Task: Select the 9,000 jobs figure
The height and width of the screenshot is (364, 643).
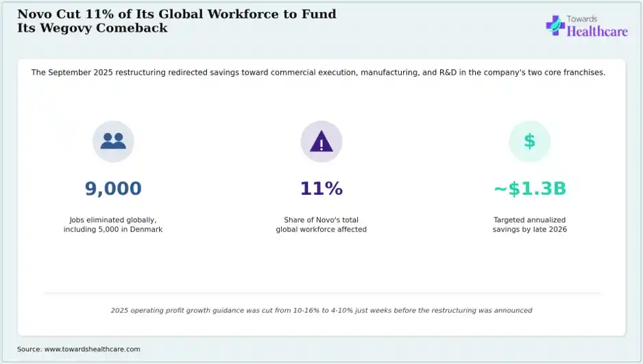Action: point(113,189)
